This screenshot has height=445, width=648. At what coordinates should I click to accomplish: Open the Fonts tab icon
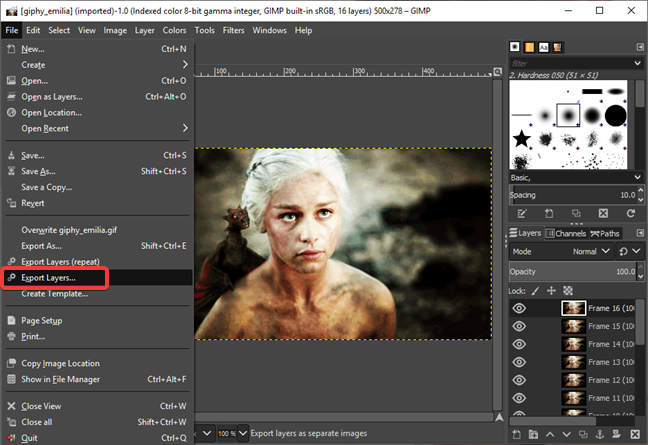[543, 48]
